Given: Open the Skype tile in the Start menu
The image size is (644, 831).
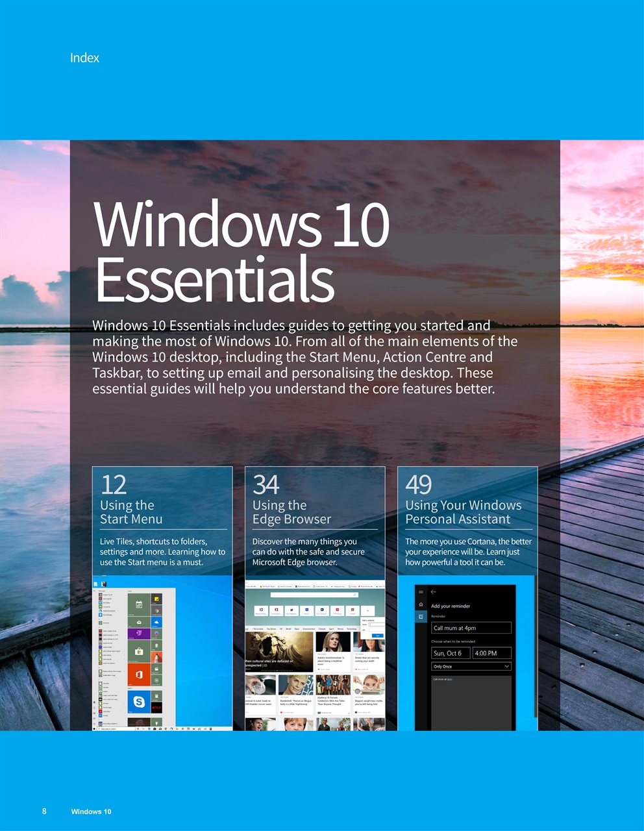Looking at the screenshot, I should pos(139,702).
